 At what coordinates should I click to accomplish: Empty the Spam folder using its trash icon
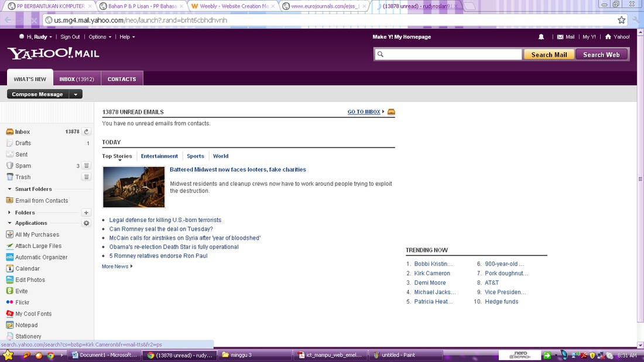[86, 166]
